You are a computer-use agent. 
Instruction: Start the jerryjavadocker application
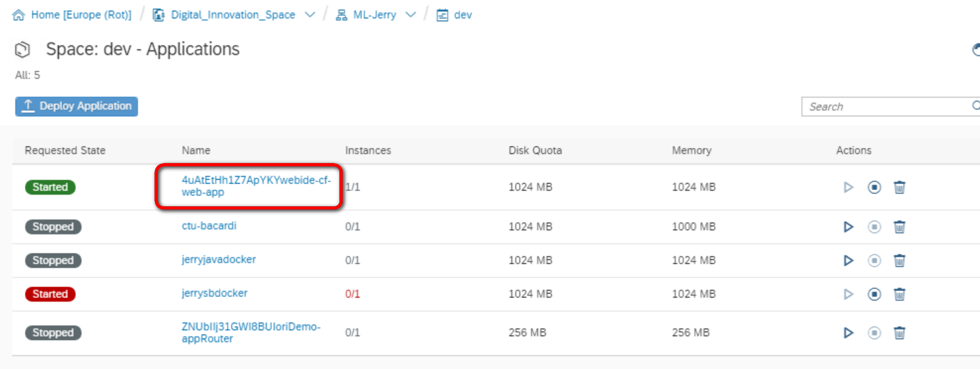(x=849, y=261)
